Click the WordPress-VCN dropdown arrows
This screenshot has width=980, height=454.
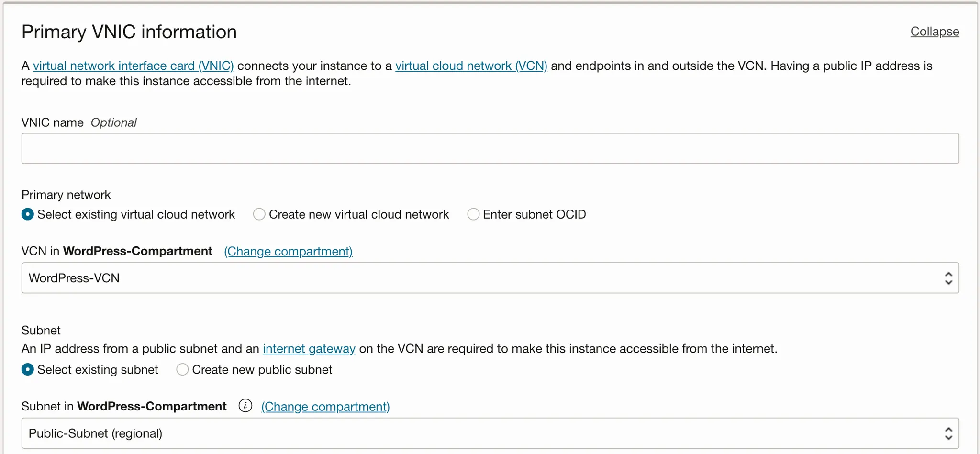coord(948,278)
